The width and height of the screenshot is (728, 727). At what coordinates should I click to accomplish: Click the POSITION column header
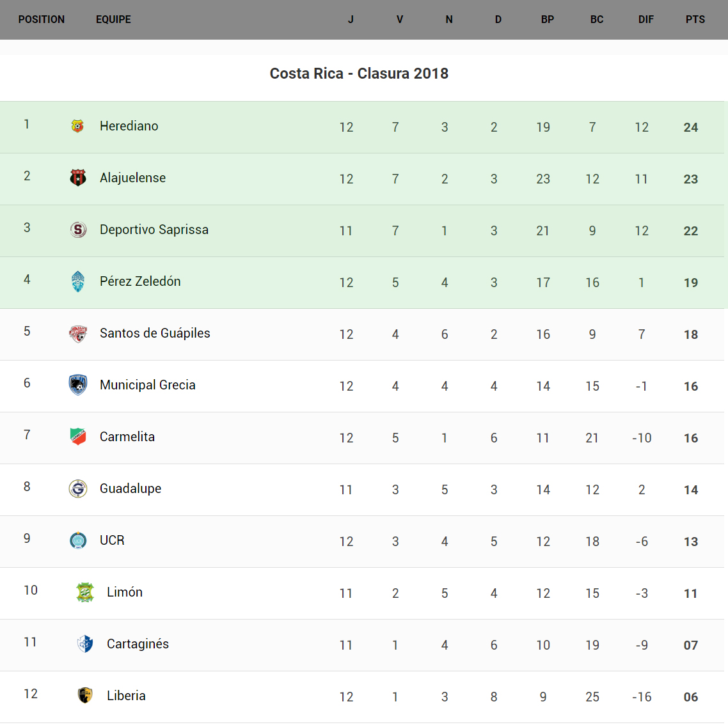[x=42, y=19]
